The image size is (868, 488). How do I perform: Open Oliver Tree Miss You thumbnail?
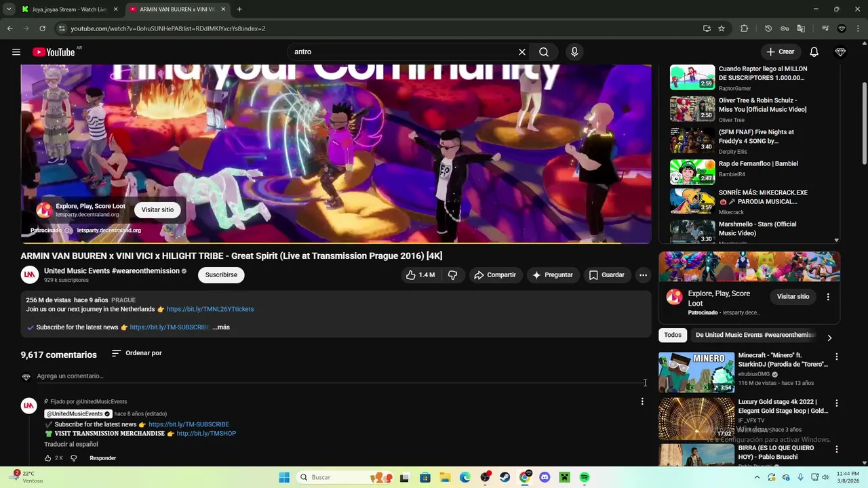692,109
